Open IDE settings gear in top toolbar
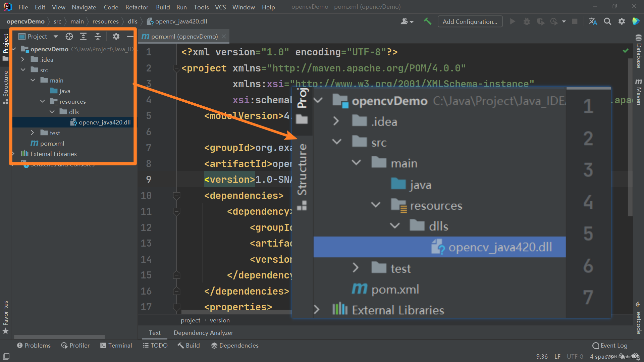 point(622,21)
